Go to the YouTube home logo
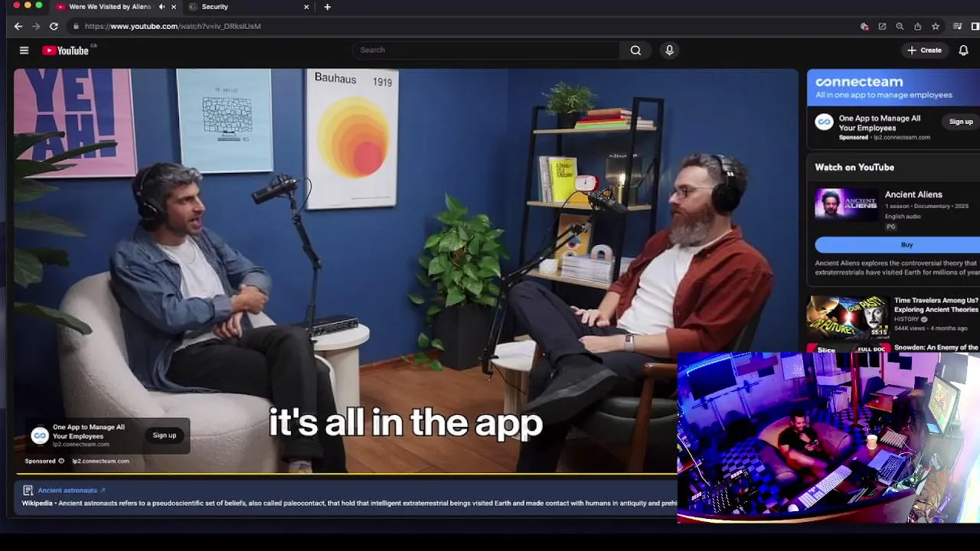The image size is (980, 551). [x=67, y=51]
